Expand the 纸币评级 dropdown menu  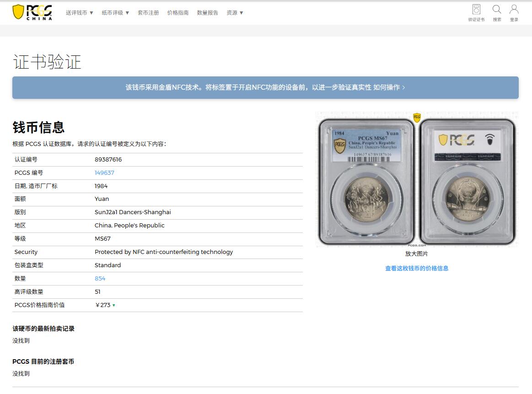pos(115,12)
